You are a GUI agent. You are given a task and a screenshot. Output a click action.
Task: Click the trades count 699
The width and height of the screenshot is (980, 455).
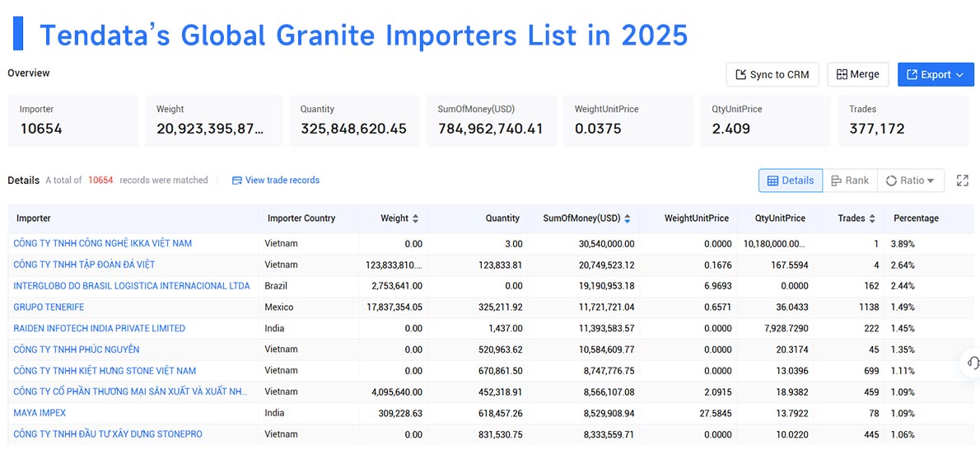[870, 370]
